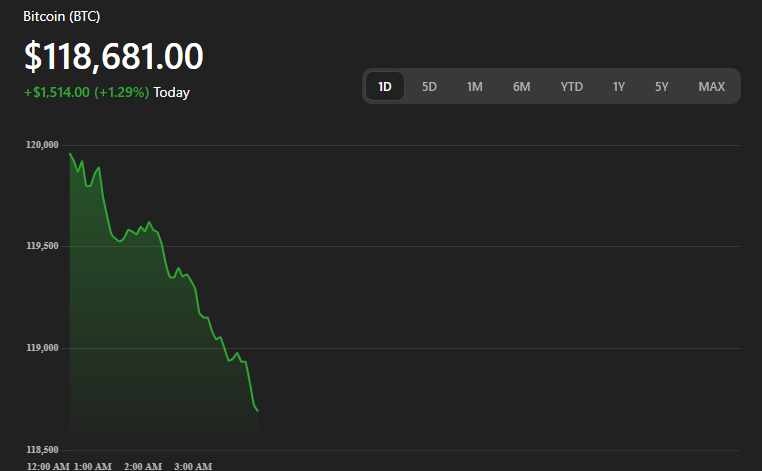Viewport: 762px width, 471px height.
Task: Click the Today label
Action: (172, 92)
